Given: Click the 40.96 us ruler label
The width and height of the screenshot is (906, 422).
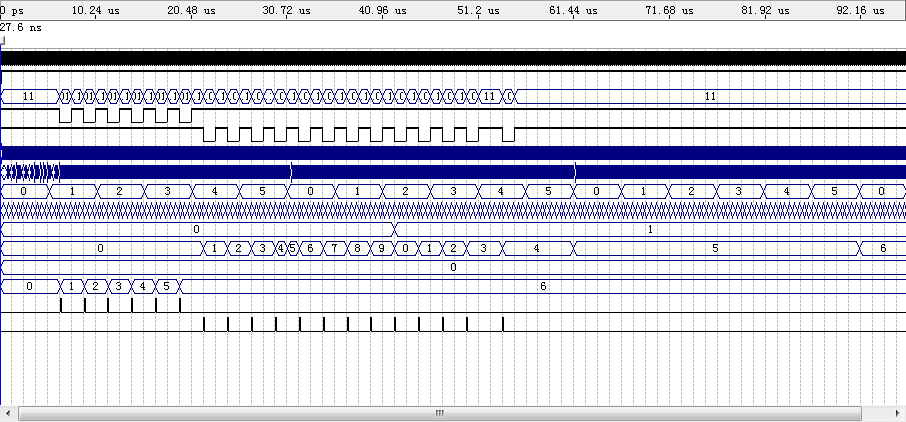Looking at the screenshot, I should pyautogui.click(x=382, y=10).
